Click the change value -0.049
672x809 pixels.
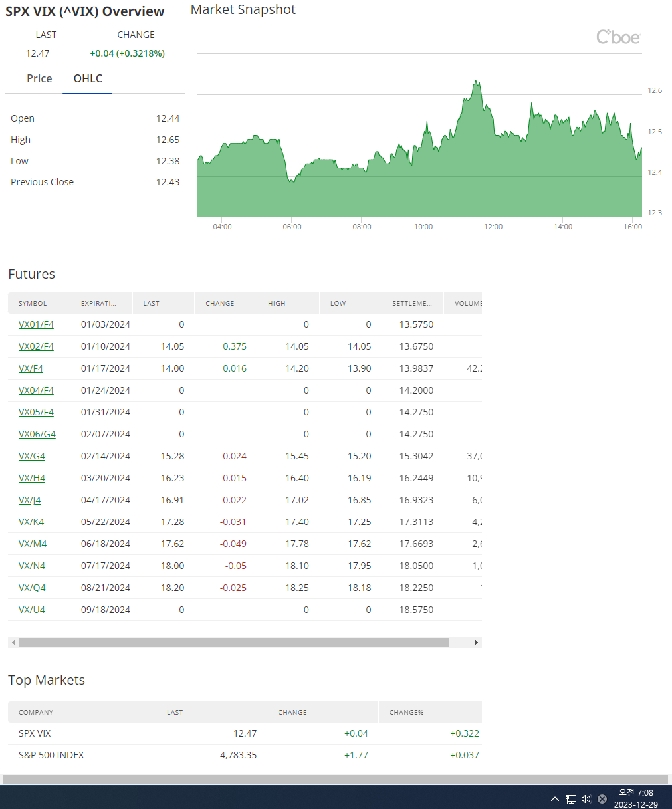[x=233, y=544]
